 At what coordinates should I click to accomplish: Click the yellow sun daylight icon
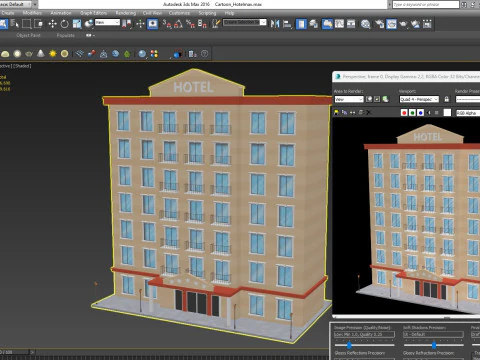pyautogui.click(x=53, y=54)
